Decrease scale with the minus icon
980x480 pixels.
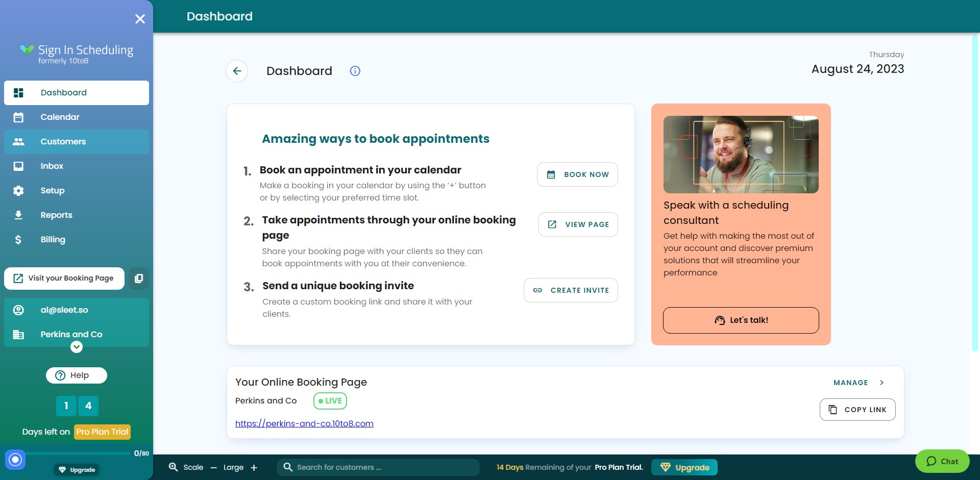click(214, 468)
